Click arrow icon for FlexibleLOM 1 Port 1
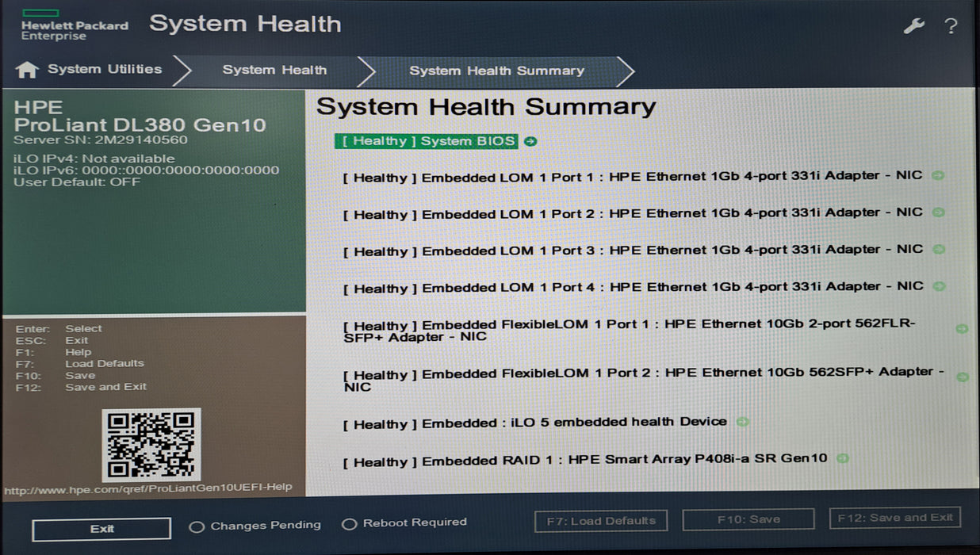This screenshot has width=980, height=555. (x=962, y=328)
